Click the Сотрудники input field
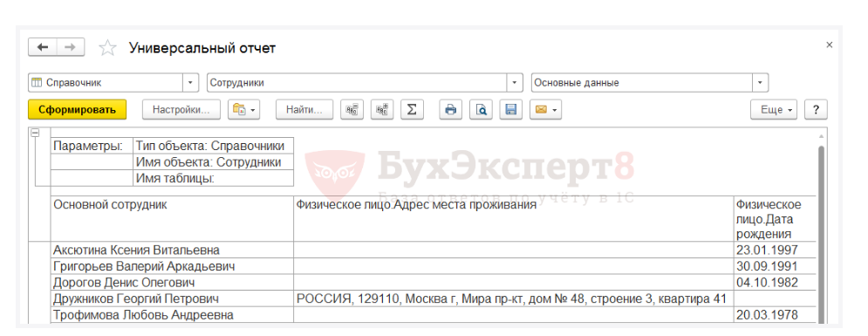The height and width of the screenshot is (336, 868). point(357,83)
